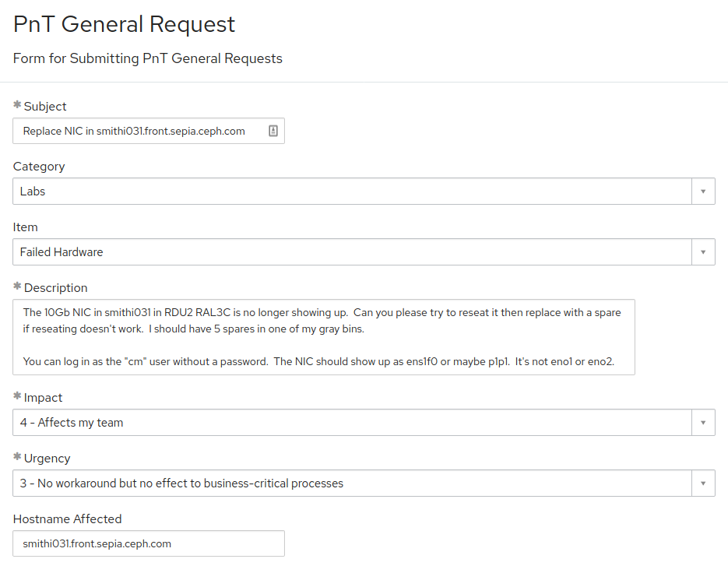Click the Category field label

click(x=39, y=167)
